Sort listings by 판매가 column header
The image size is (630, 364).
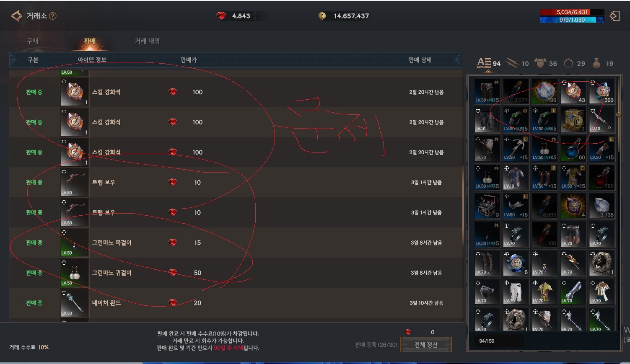(189, 60)
